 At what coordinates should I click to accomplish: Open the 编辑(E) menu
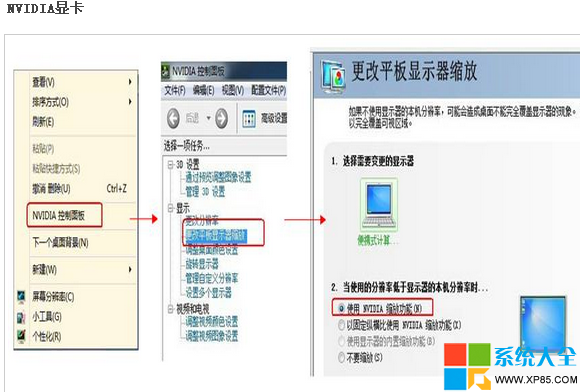(x=203, y=90)
